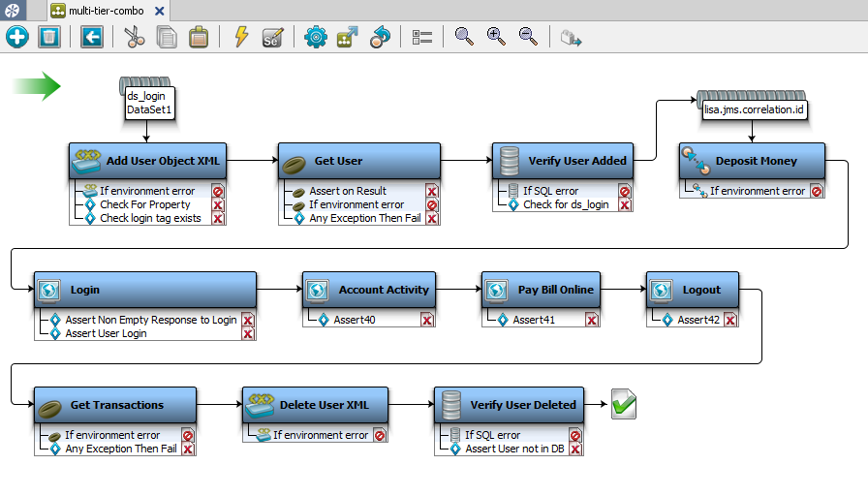Click the zoom in magnifier icon

point(496,37)
